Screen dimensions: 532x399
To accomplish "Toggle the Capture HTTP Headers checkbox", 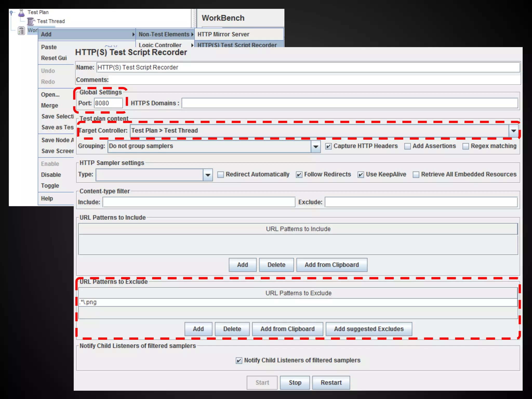I will click(x=328, y=147).
